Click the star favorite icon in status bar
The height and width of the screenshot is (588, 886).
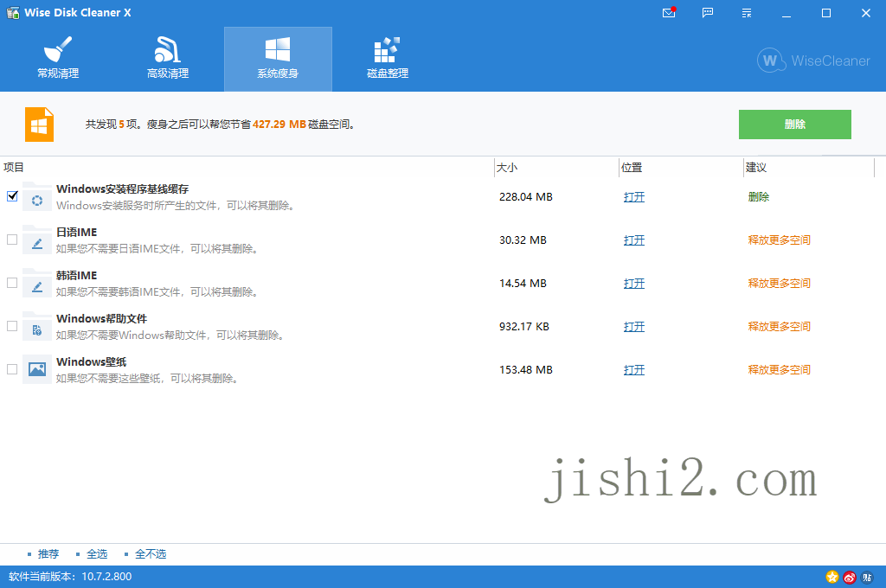(x=831, y=577)
